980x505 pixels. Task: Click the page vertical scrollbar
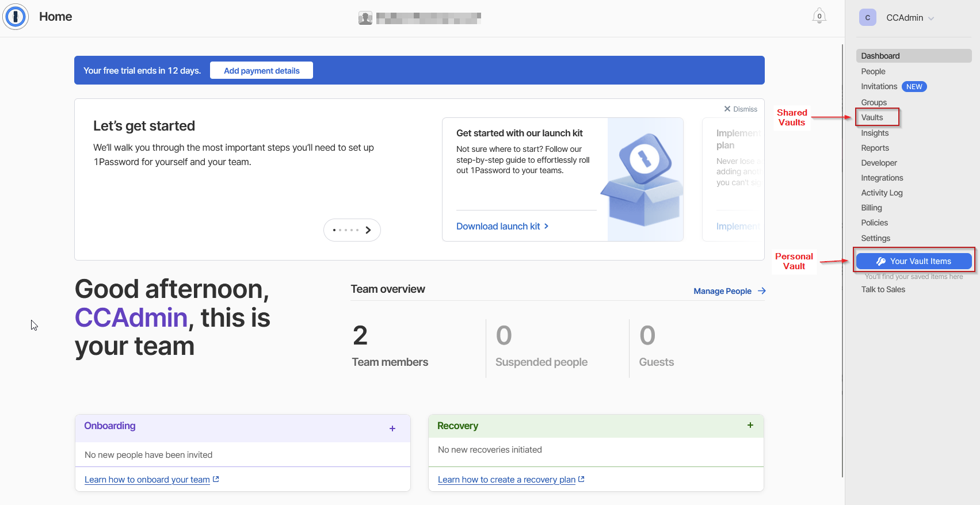click(842, 260)
